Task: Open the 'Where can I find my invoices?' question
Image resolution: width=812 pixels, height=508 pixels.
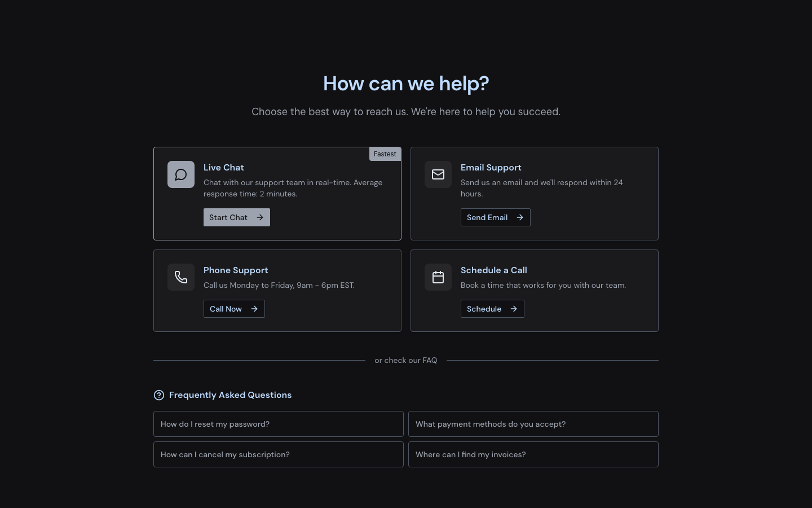Action: pyautogui.click(x=533, y=454)
